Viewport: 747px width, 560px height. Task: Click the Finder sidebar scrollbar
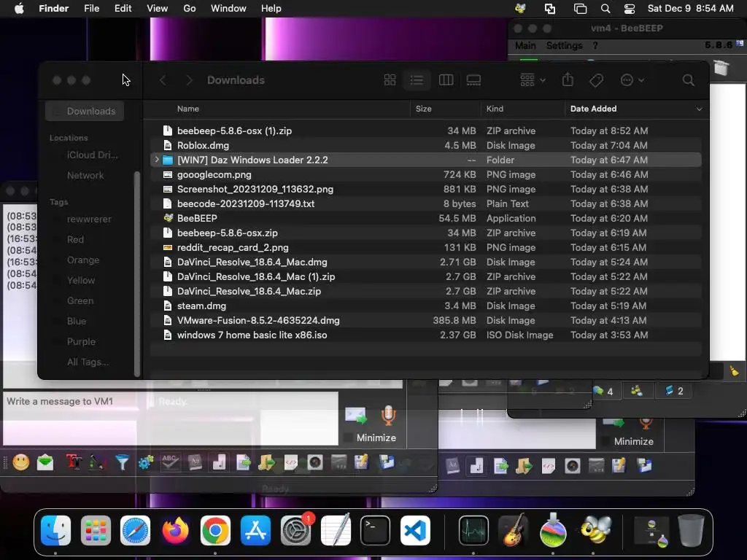pyautogui.click(x=137, y=274)
